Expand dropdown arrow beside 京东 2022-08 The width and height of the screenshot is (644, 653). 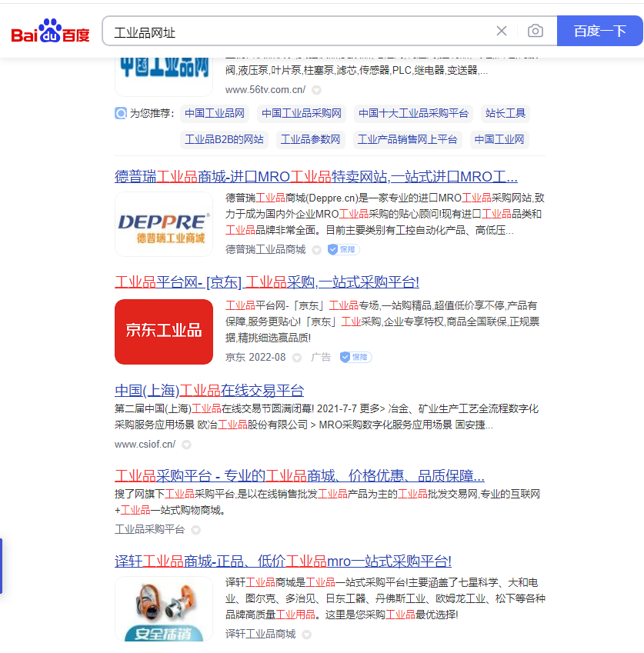point(296,358)
